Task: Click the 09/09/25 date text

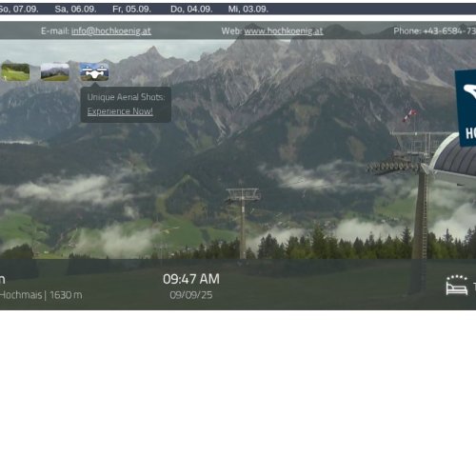Action: (x=191, y=295)
